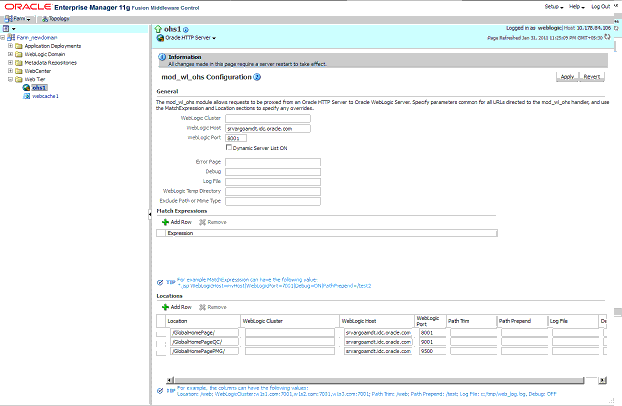Click the webcache1 icon in tree

coord(27,96)
